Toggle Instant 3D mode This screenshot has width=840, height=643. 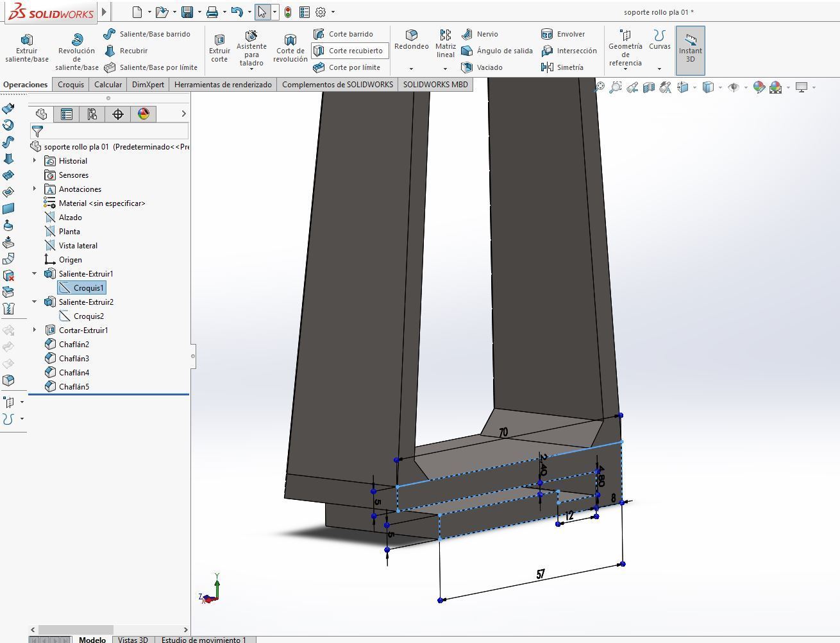point(690,49)
